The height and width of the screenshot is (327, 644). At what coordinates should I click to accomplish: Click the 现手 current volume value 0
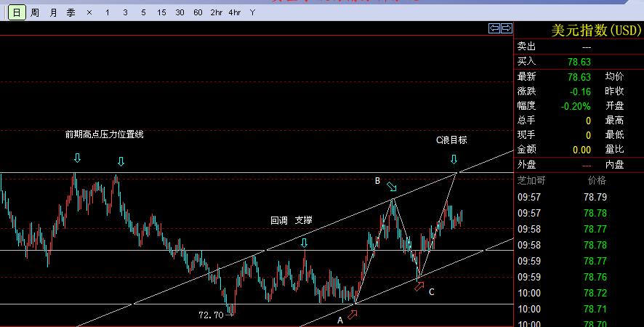click(x=588, y=135)
